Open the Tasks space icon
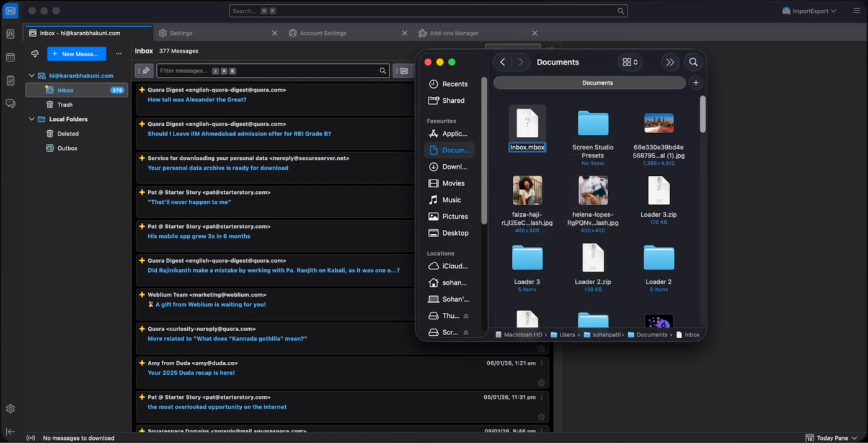Image resolution: width=868 pixels, height=443 pixels. (x=11, y=81)
